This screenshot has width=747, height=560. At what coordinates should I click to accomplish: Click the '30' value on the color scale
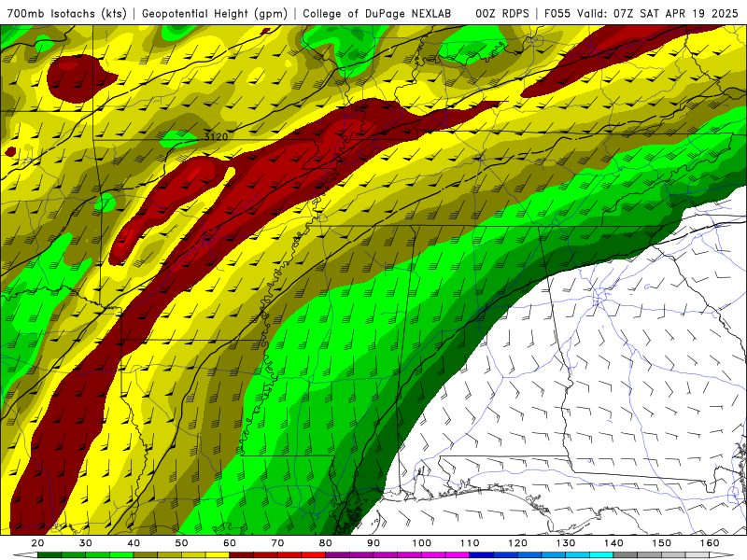86,543
